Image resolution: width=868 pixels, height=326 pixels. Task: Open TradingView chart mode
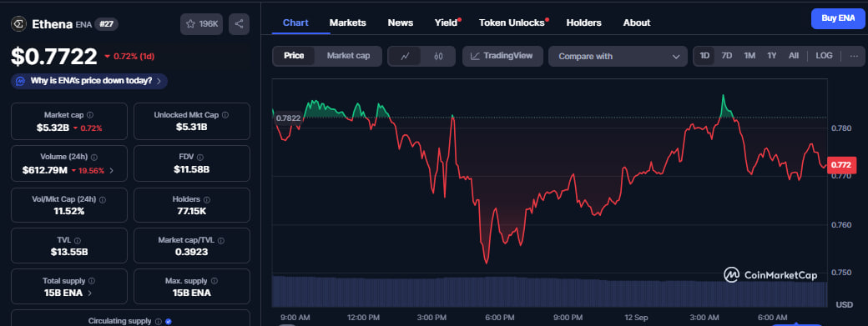coord(502,56)
